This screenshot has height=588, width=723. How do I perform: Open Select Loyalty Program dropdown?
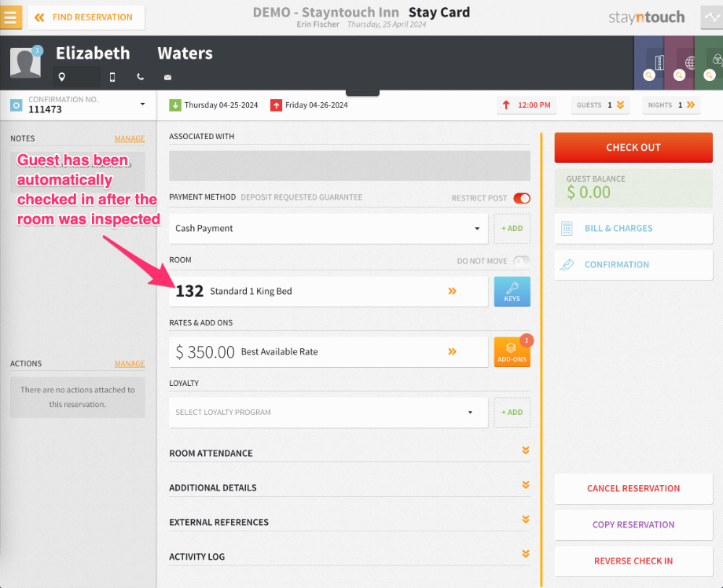click(x=328, y=412)
